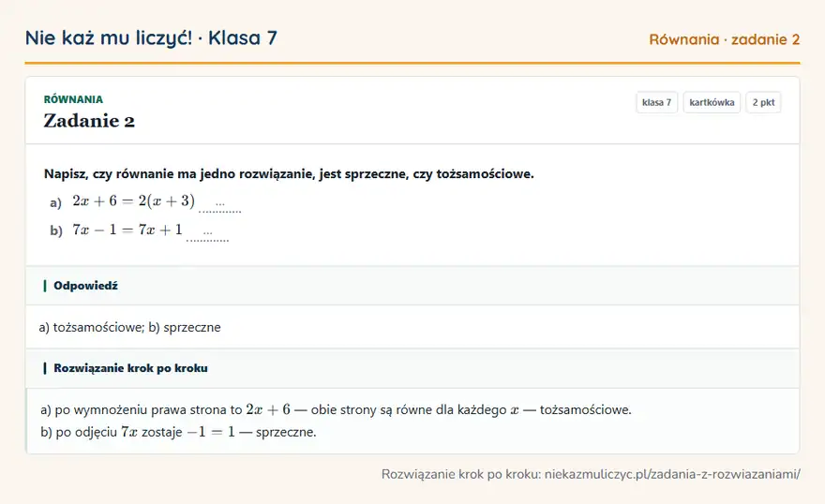Click the 'Nie każ mu liczyć! · Klasa 7' header title

point(151,37)
